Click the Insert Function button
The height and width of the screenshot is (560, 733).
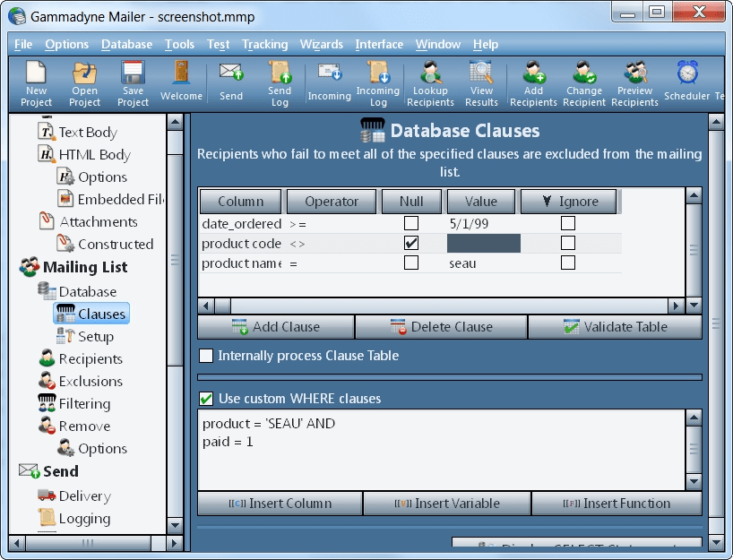(617, 504)
